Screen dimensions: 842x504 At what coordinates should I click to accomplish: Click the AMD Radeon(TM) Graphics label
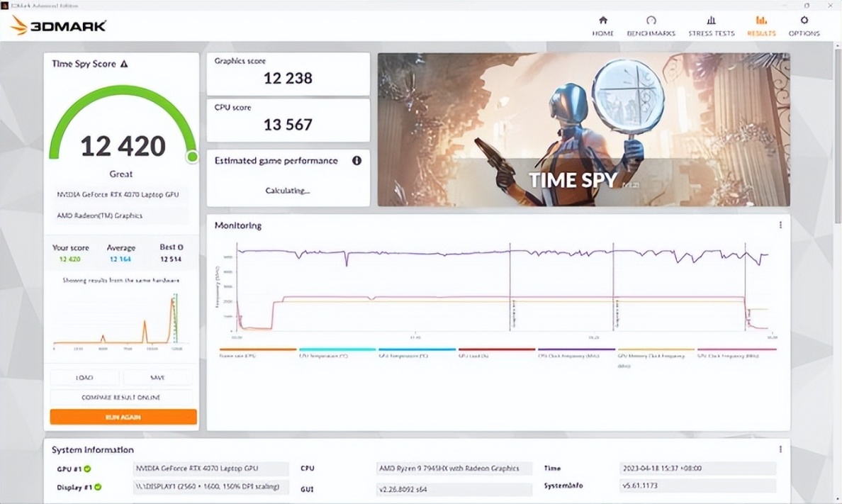tap(99, 215)
